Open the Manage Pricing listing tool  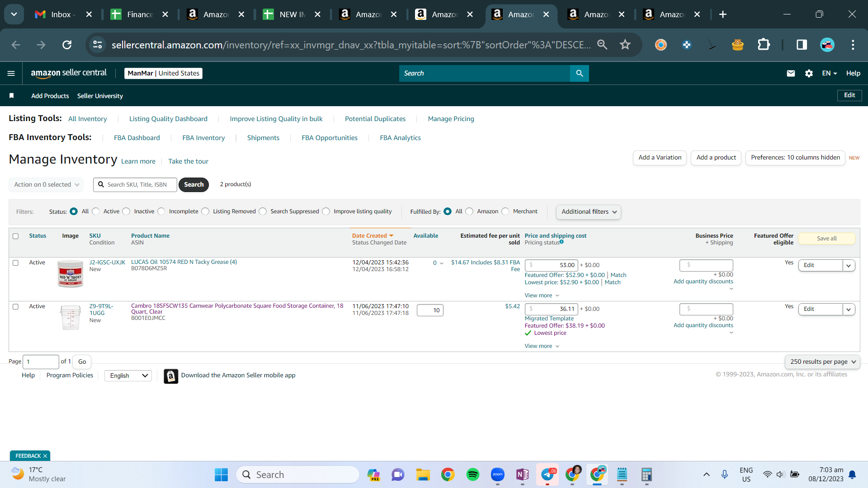451,119
